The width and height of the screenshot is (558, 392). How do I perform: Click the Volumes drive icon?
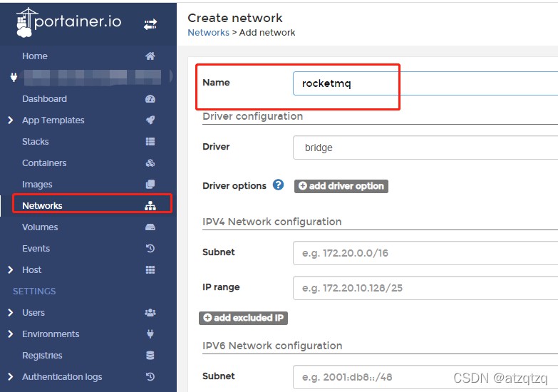pos(150,227)
